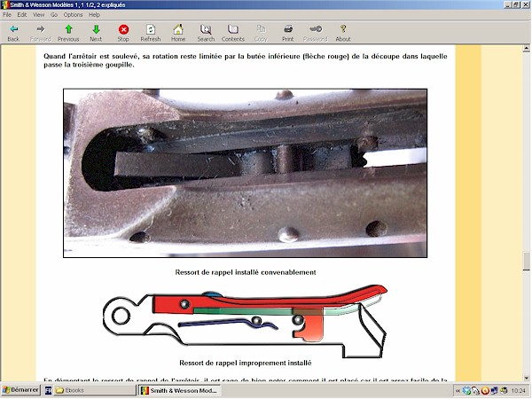Click the Print toolbar icon
The height and width of the screenshot is (399, 532).
(288, 29)
